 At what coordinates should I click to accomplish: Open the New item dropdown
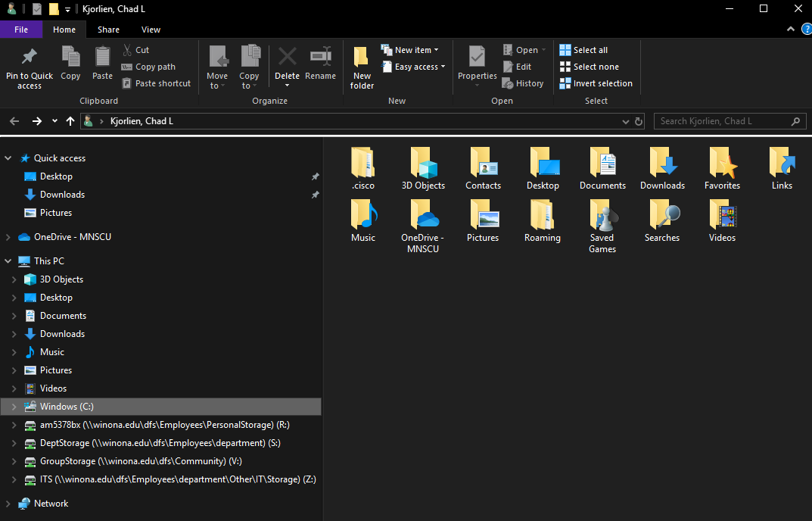tap(412, 50)
